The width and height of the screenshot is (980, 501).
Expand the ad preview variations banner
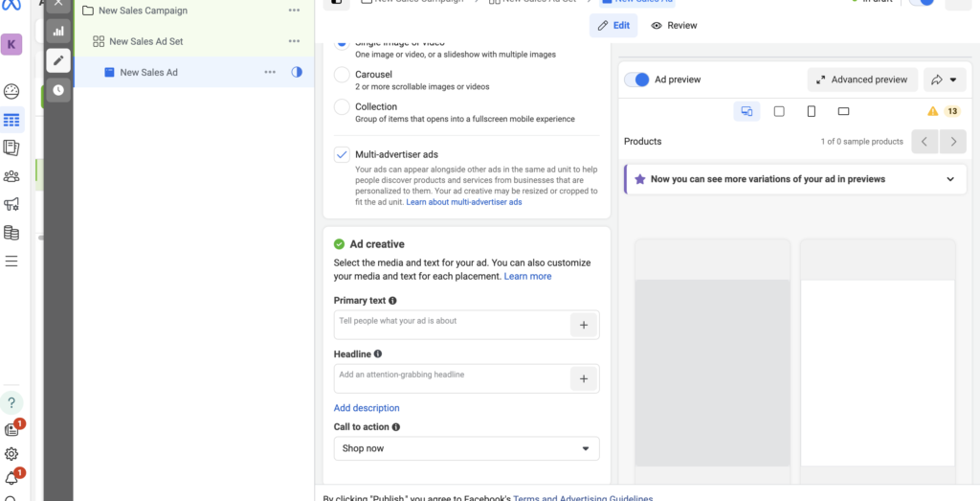[x=950, y=179]
